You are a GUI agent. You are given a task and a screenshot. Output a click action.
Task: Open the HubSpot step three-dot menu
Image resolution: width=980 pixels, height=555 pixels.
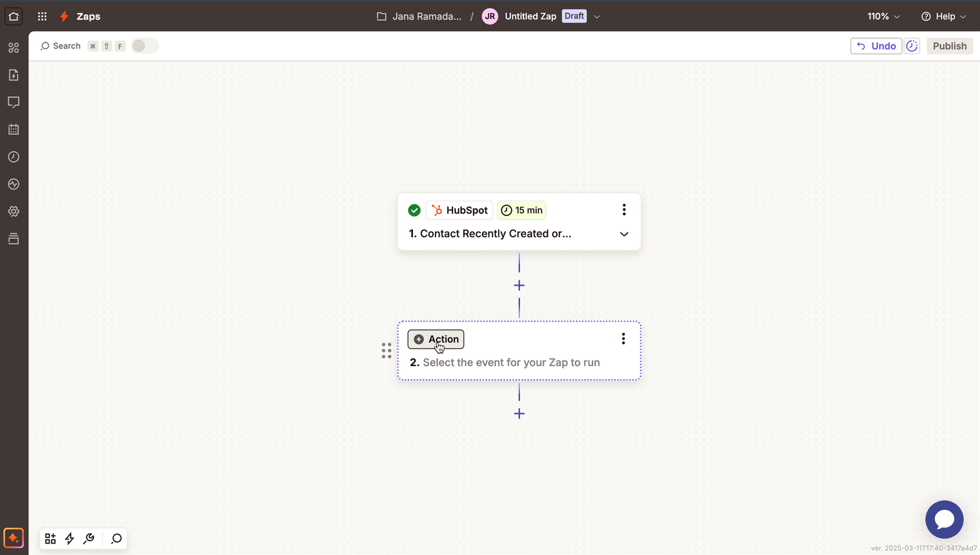[x=624, y=210]
